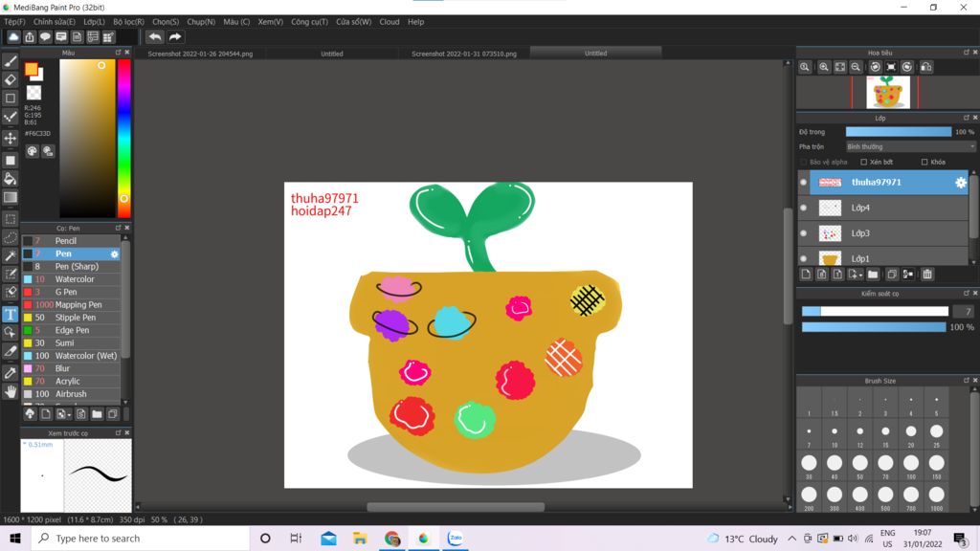Image resolution: width=980 pixels, height=551 pixels.
Task: Select the Magic Wand tool
Action: click(x=10, y=255)
